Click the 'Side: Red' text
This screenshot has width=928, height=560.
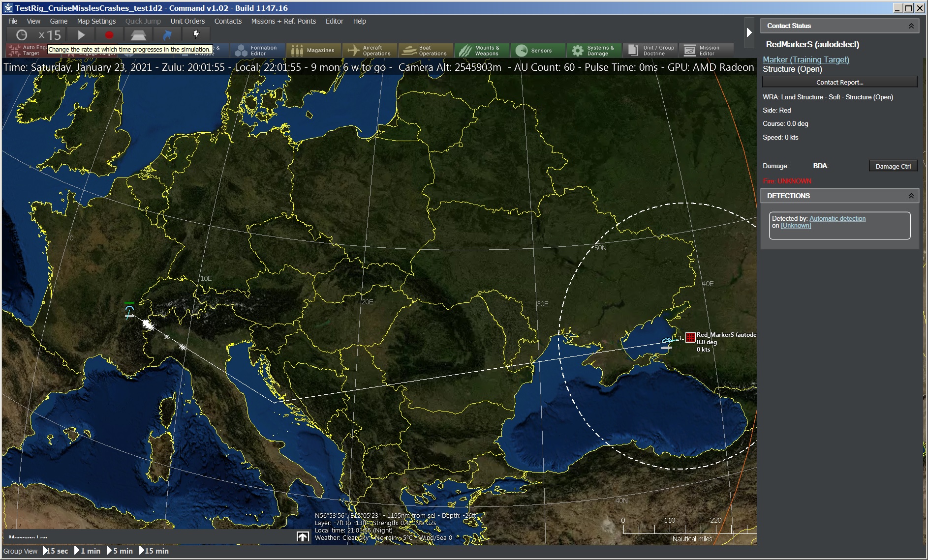(x=776, y=110)
